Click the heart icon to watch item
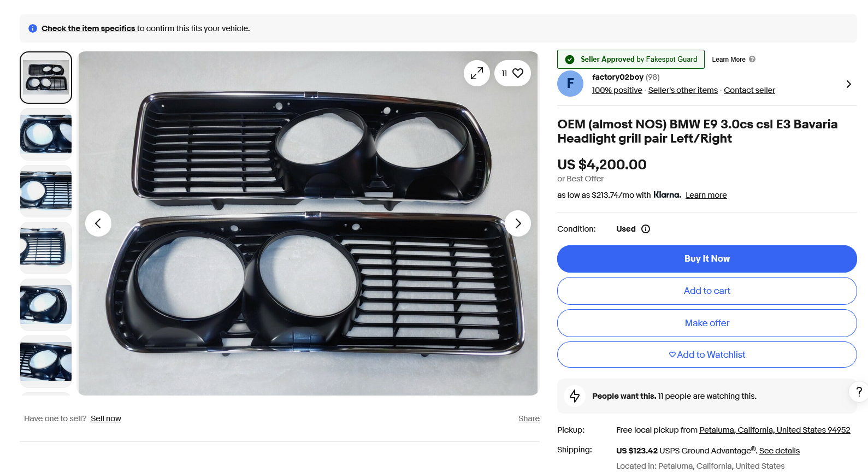Viewport: 868px width, 472px height. (517, 73)
